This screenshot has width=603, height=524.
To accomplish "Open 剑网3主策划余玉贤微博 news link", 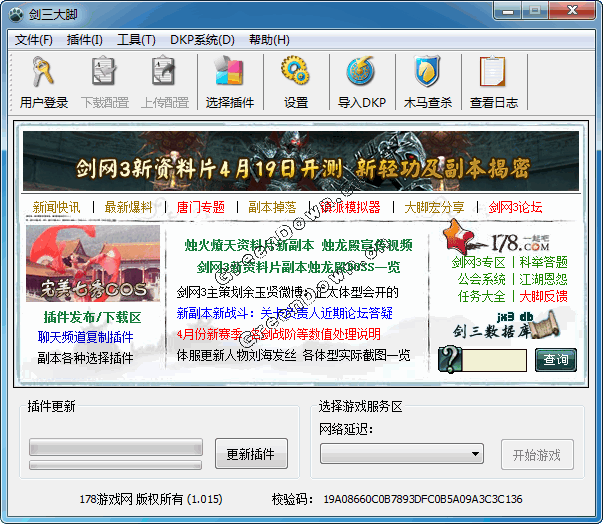I will (287, 292).
